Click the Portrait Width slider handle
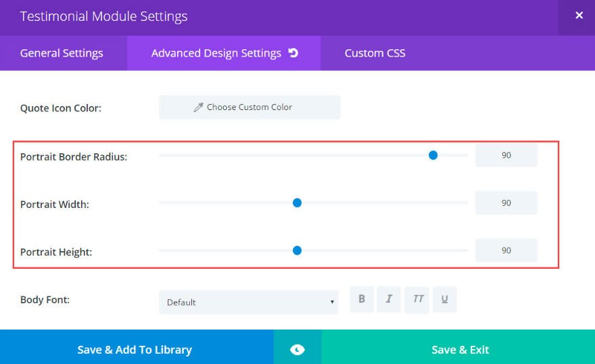Image resolution: width=595 pixels, height=364 pixels. (x=297, y=203)
